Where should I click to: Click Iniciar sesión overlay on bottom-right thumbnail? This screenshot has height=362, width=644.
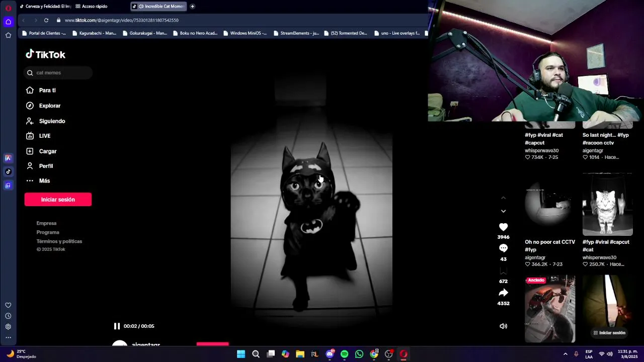pyautogui.click(x=609, y=333)
